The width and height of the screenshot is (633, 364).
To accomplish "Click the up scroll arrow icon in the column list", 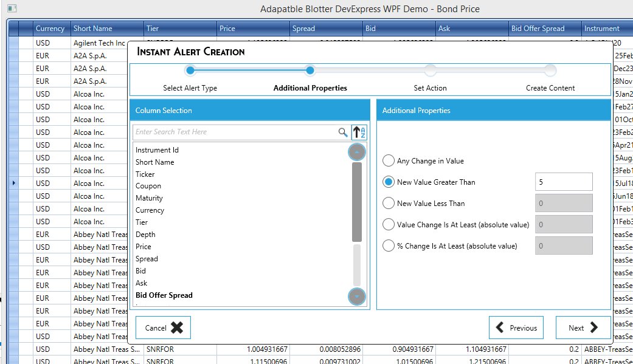I will (356, 151).
